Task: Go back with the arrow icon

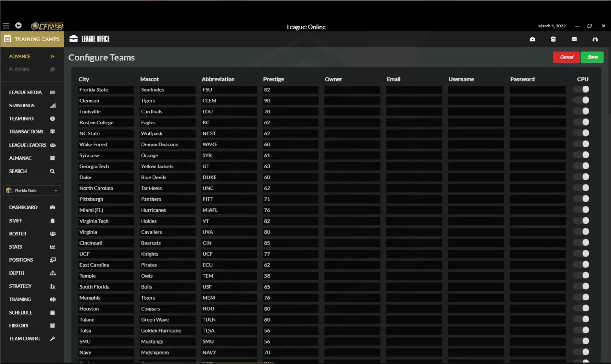Action: (19, 26)
